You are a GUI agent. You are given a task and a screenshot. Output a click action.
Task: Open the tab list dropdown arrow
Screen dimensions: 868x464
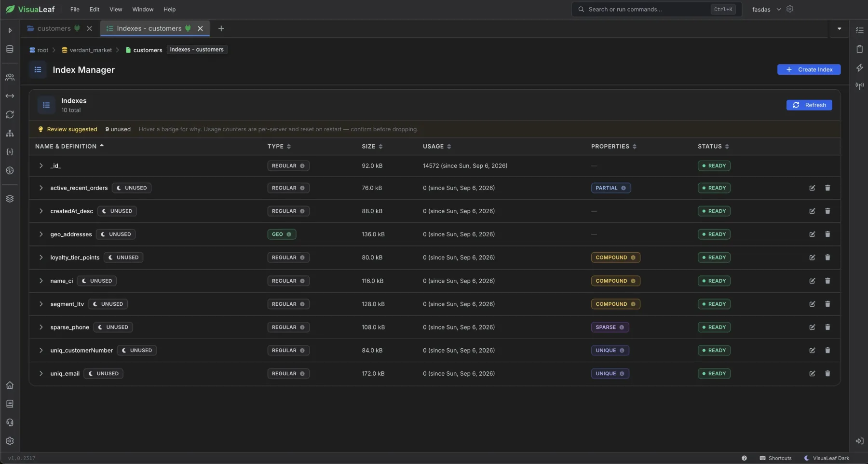[839, 29]
